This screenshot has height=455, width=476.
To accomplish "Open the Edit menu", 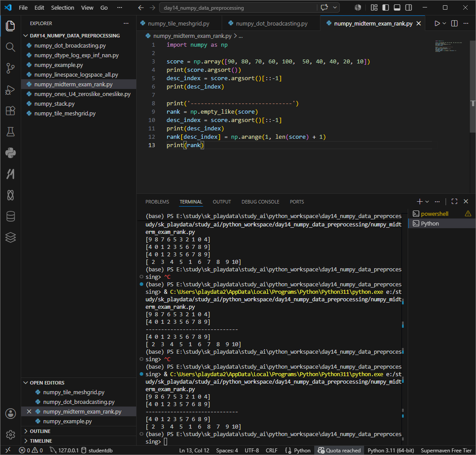I will [39, 7].
